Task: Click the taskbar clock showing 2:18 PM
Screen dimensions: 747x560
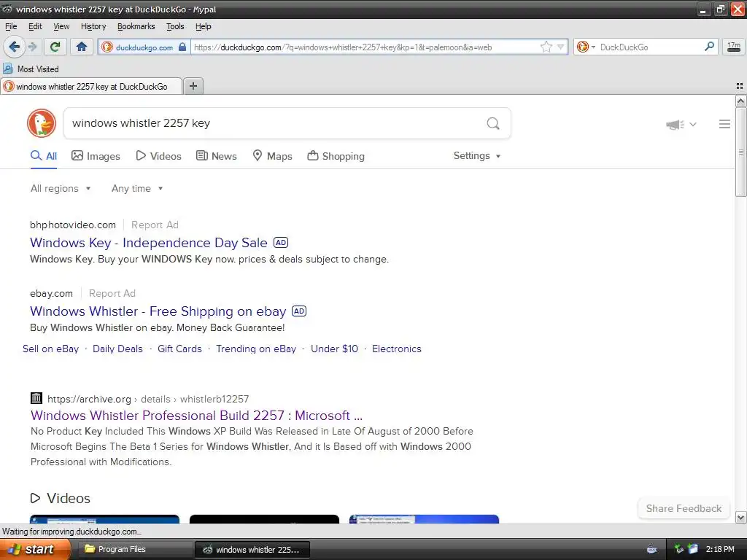Action: (x=720, y=549)
